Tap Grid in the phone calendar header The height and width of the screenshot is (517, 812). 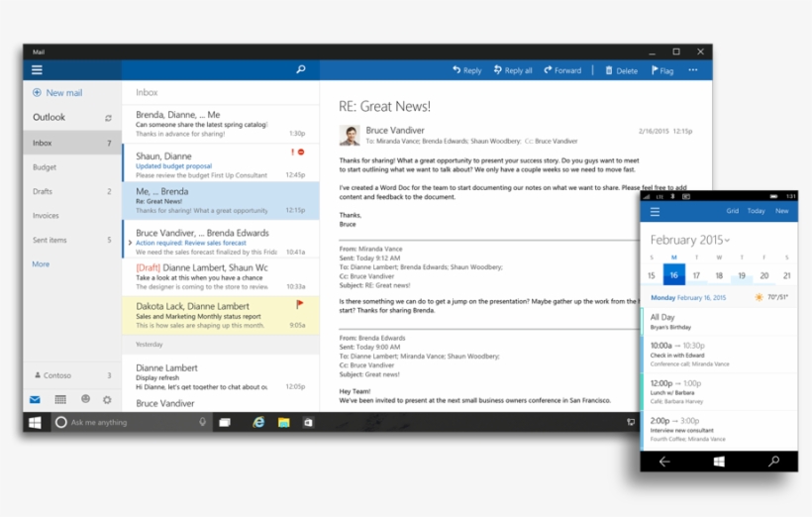[x=732, y=211]
